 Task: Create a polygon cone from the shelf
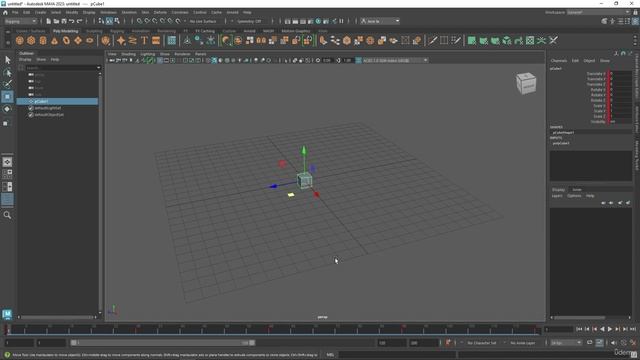click(x=55, y=40)
